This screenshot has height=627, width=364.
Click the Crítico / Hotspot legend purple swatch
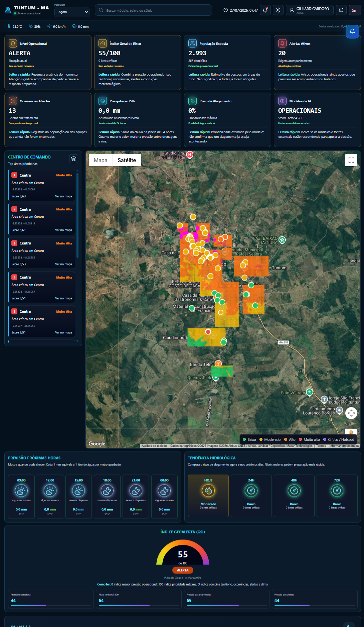325,439
